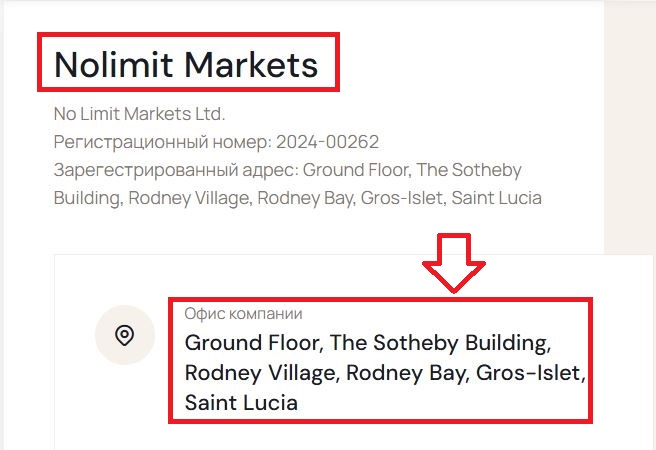This screenshot has height=450, width=656.
Task: Click the registration number 2024-00262
Action: 327,142
